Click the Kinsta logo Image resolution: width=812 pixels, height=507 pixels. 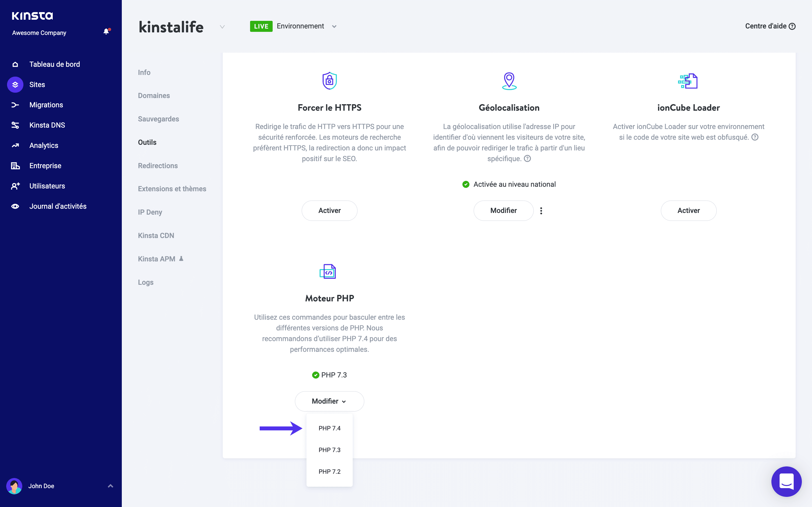click(32, 16)
